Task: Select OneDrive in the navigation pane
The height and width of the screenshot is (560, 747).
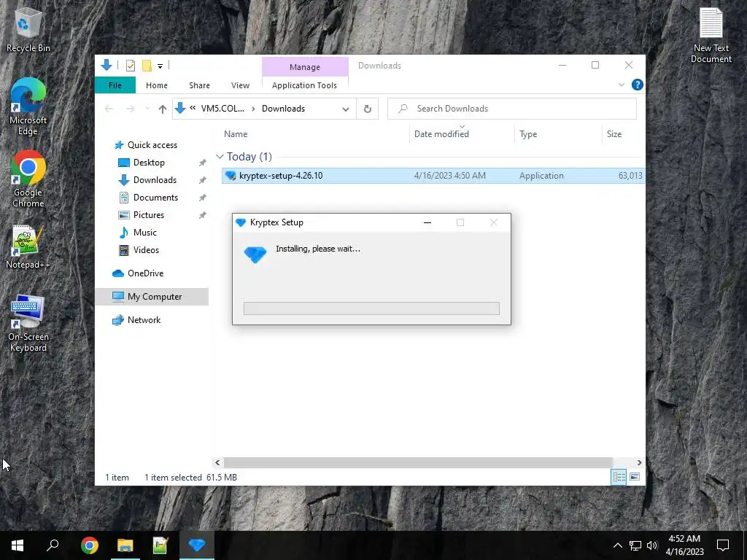Action: [145, 273]
